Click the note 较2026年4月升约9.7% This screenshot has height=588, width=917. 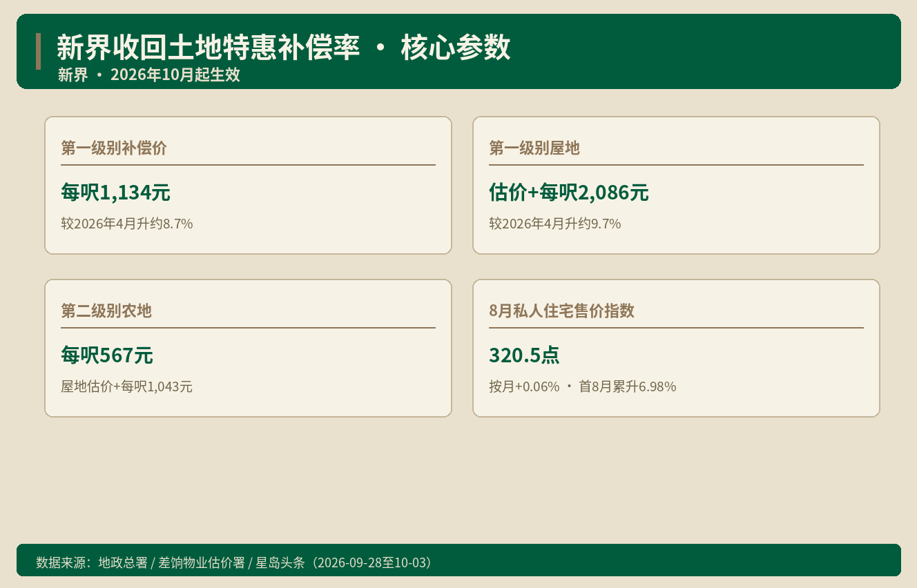point(555,224)
